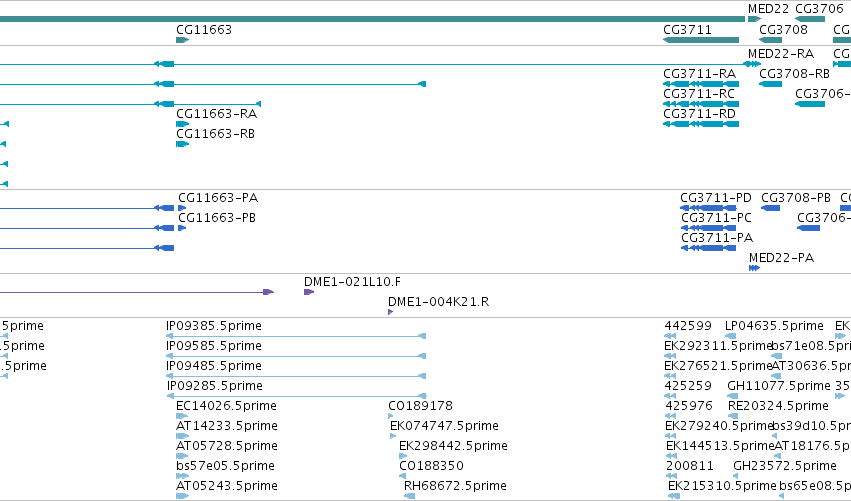This screenshot has height=501, width=851.
Task: Click EST AT14233.5prime
Action: (226, 426)
